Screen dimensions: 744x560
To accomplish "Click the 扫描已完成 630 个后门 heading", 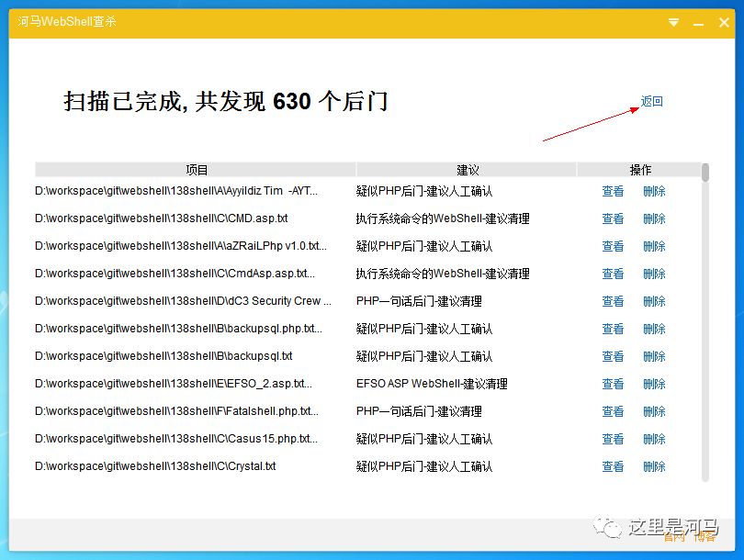I will coord(226,101).
